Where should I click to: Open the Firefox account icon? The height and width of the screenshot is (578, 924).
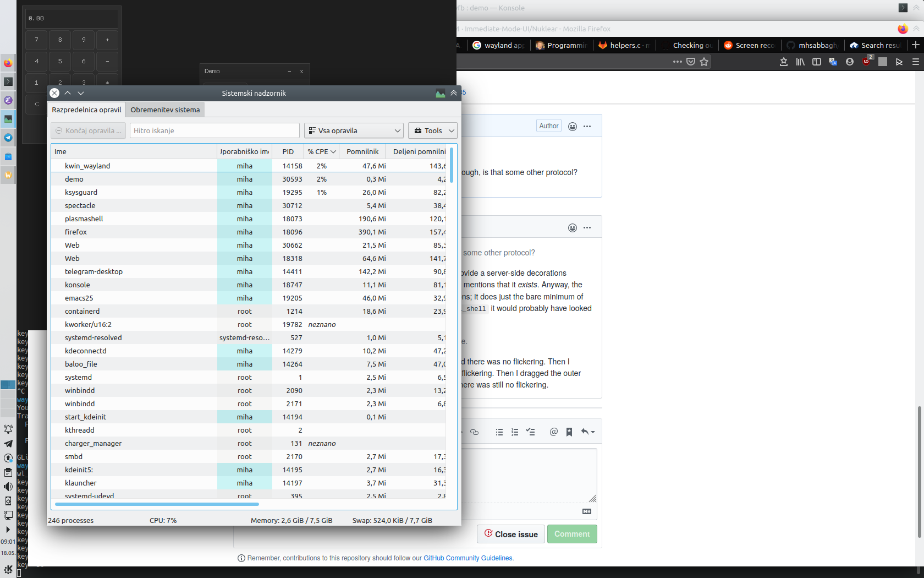click(850, 62)
